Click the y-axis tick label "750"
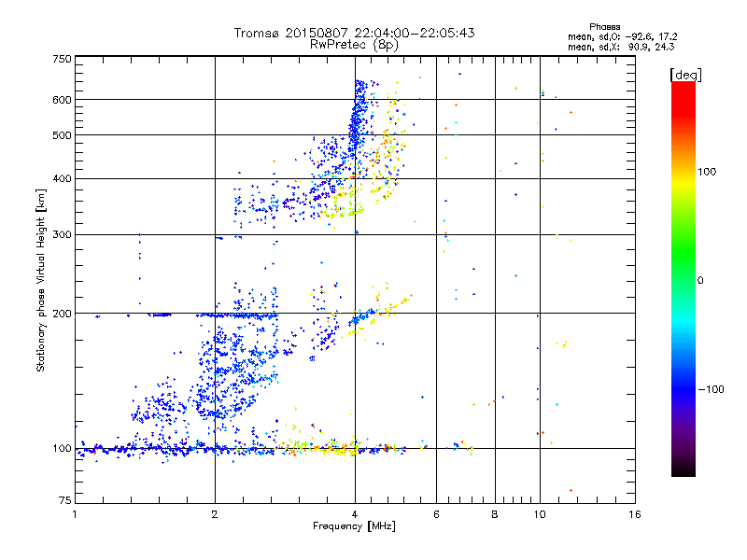The image size is (747, 560). point(63,59)
